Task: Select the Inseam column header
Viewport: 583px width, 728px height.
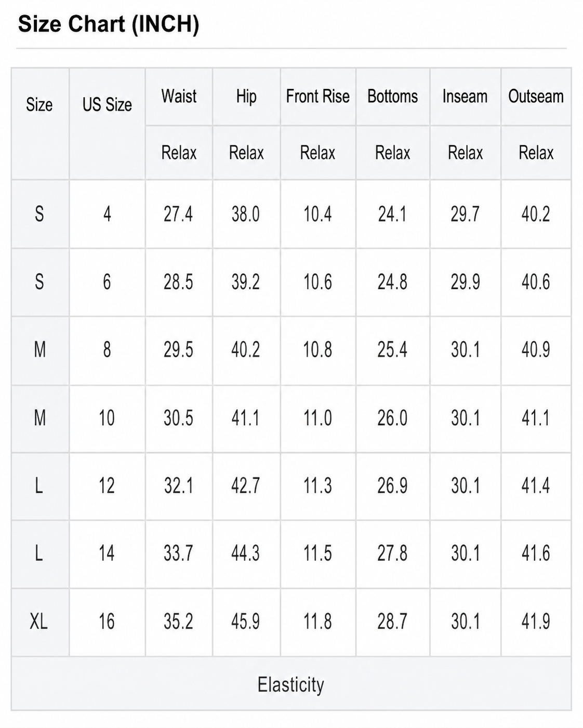Action: pos(465,97)
